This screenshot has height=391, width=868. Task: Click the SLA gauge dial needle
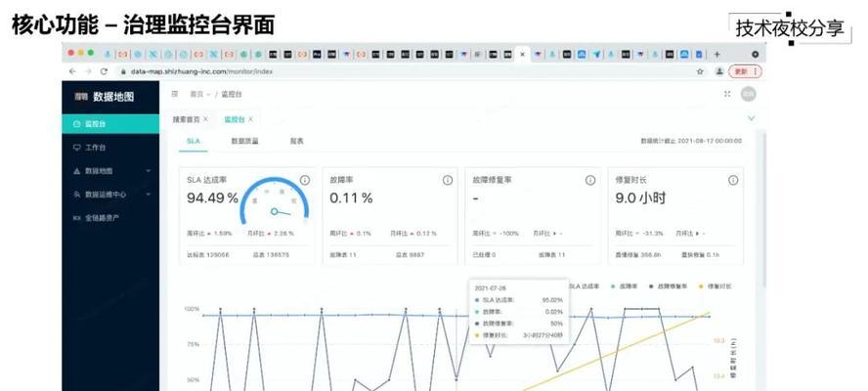pyautogui.click(x=282, y=213)
